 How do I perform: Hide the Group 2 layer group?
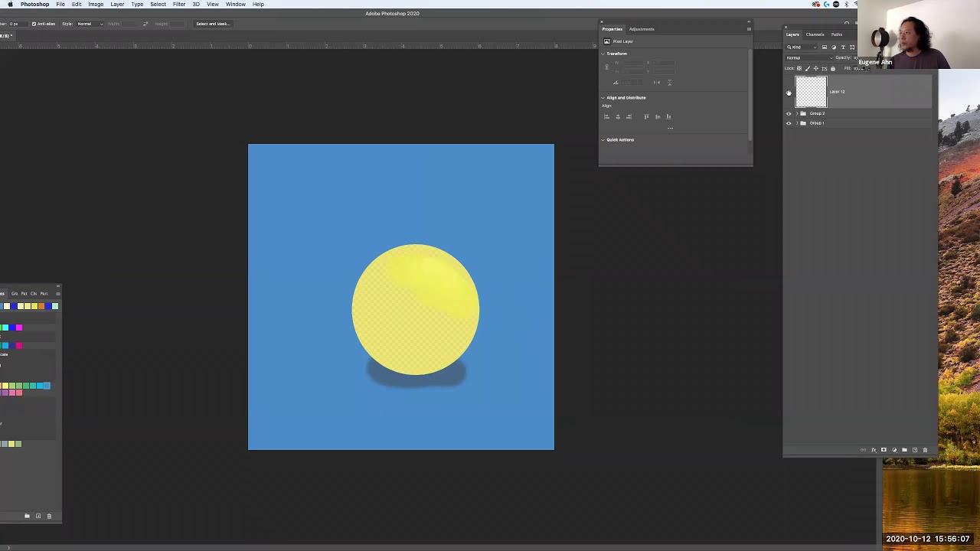point(789,113)
